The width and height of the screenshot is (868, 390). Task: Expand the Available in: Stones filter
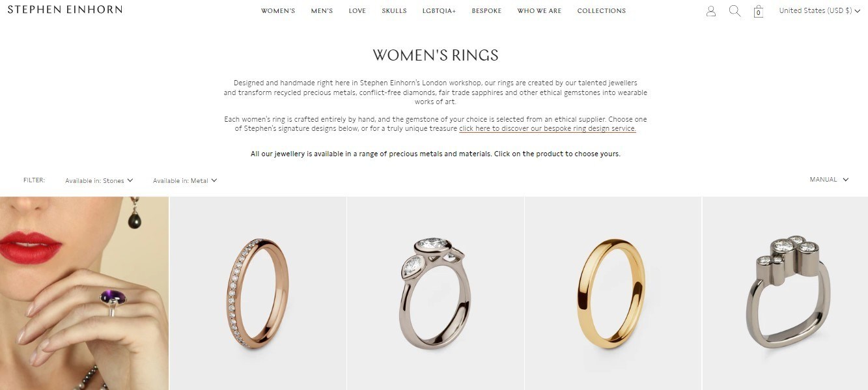pyautogui.click(x=99, y=180)
